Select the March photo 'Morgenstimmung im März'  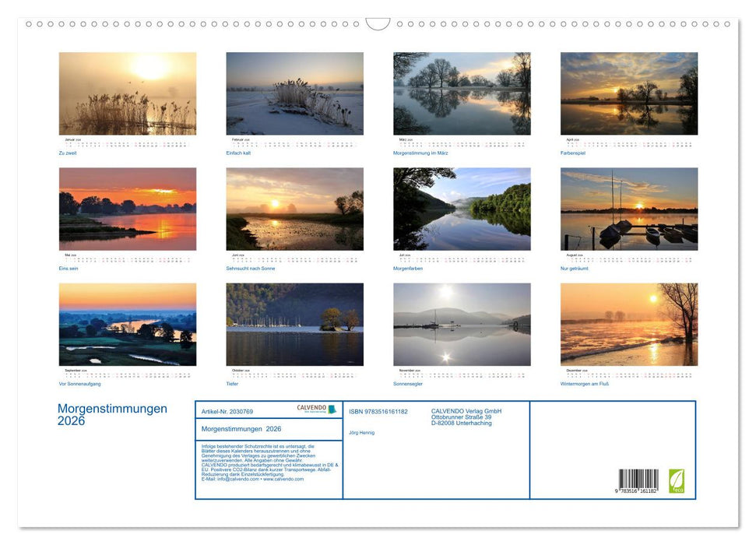[461, 93]
